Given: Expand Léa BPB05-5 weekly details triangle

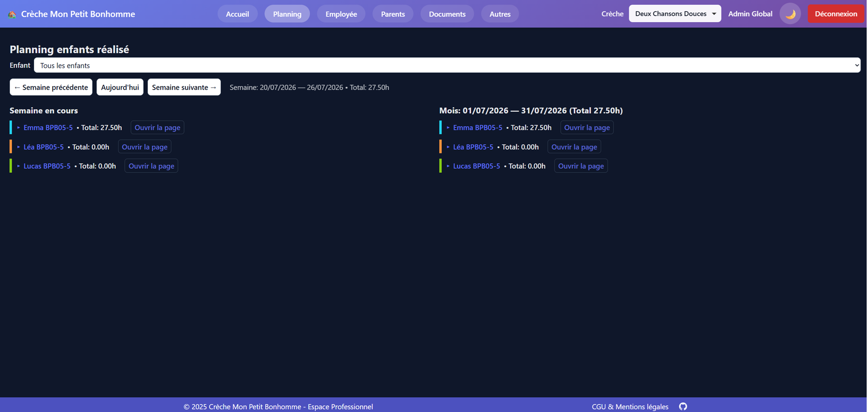Looking at the screenshot, I should tap(19, 147).
